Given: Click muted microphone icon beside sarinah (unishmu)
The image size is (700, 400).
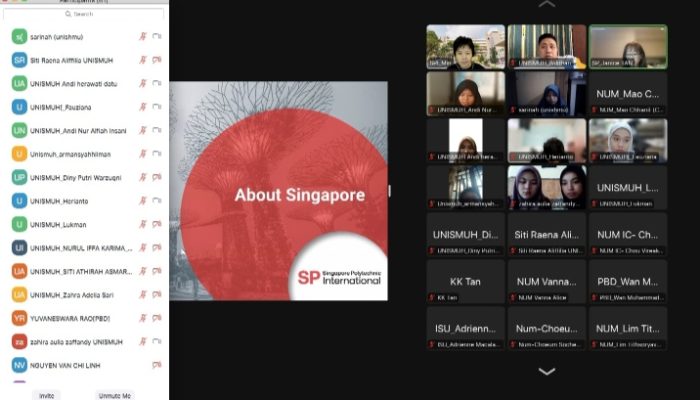Looking at the screenshot, I should pyautogui.click(x=144, y=36).
